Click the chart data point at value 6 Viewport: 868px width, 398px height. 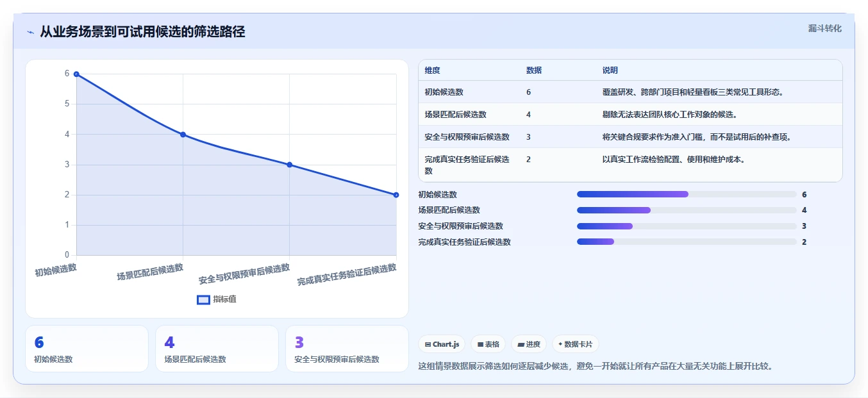pyautogui.click(x=76, y=74)
